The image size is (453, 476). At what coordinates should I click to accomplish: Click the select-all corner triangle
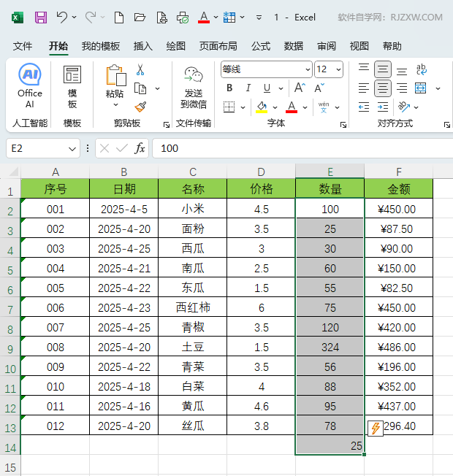coord(13,172)
